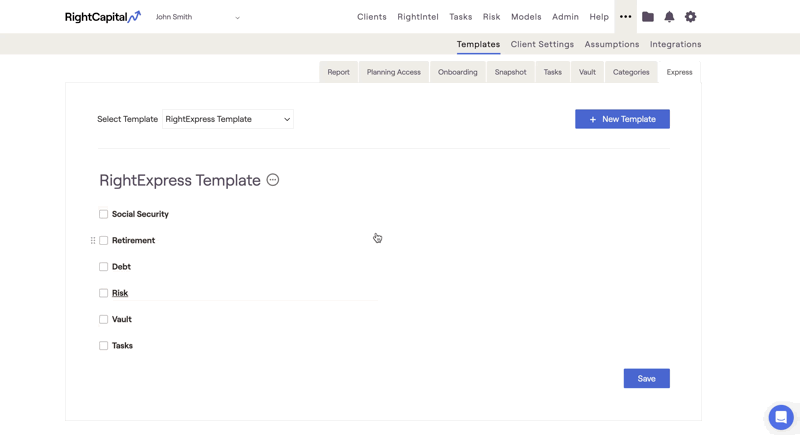Check the Vault checkbox
Viewport: 800px width, 435px height.
[x=104, y=319]
